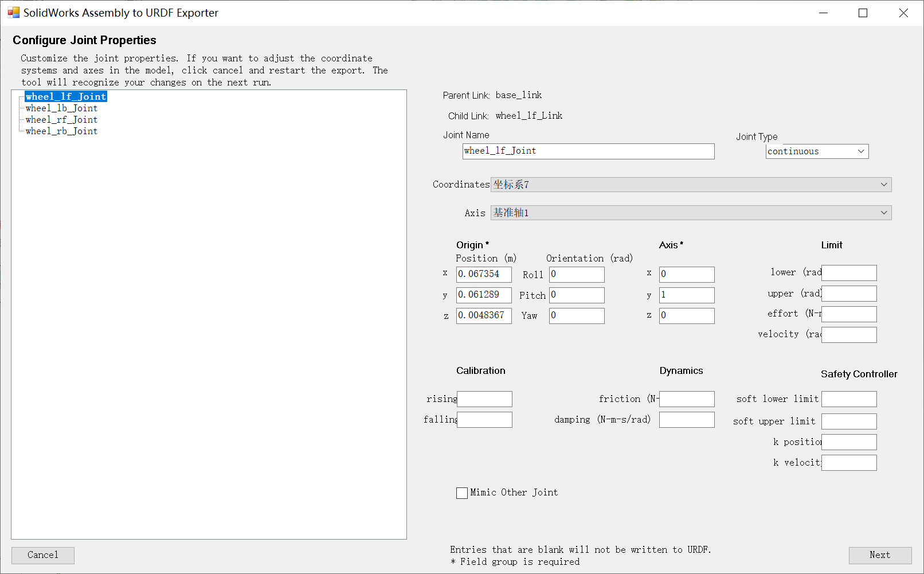Click the soft lower limit field
The height and width of the screenshot is (574, 924).
pos(849,399)
